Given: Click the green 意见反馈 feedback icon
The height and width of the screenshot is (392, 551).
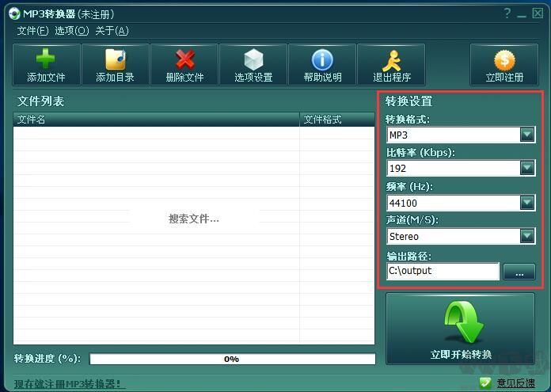Looking at the screenshot, I should click(x=484, y=383).
